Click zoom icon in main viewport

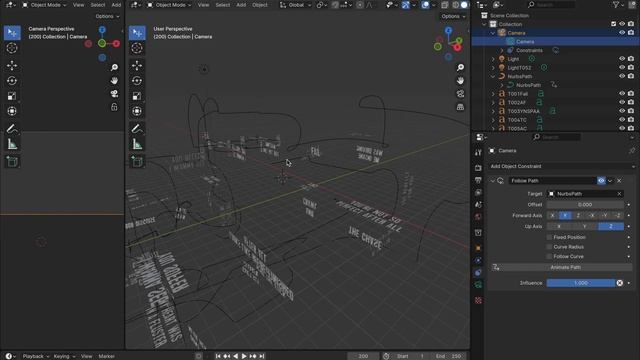[x=460, y=67]
